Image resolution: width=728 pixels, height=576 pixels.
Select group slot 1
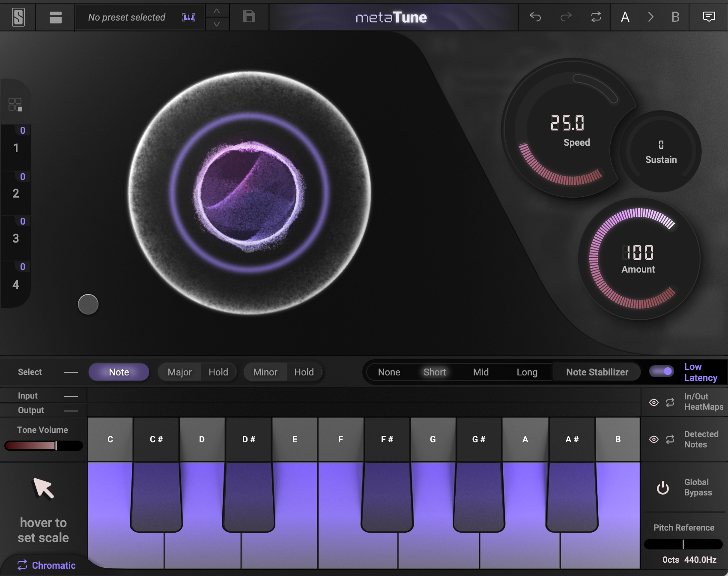point(16,148)
